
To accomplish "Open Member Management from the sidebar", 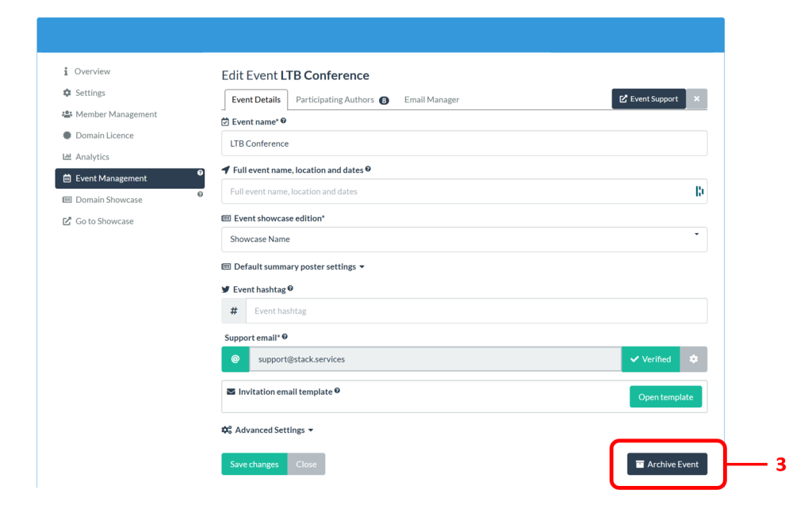I will point(116,114).
